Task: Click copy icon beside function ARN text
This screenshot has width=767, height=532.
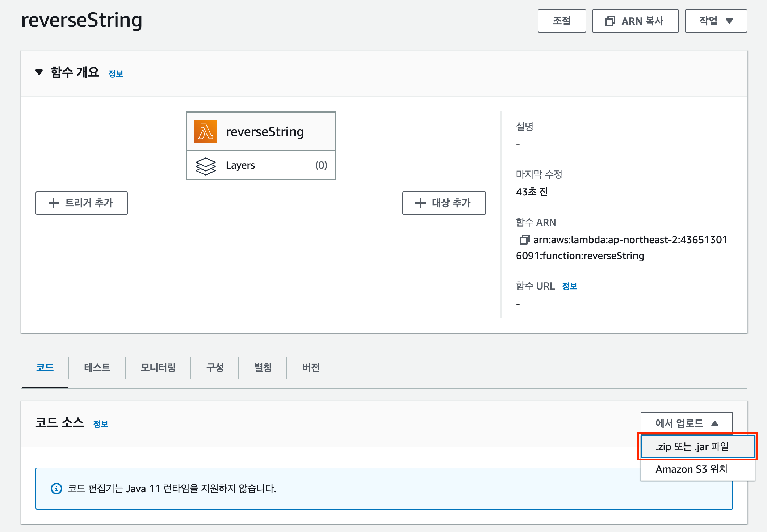Action: (524, 240)
